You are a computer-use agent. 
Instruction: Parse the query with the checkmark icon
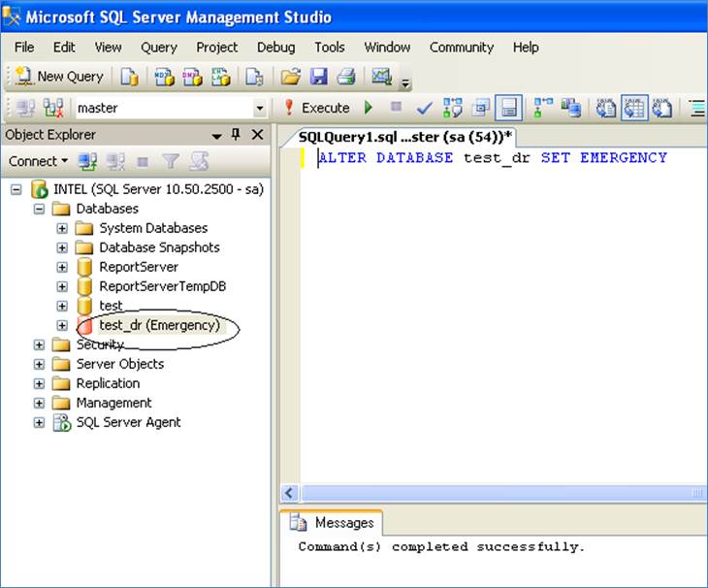click(x=424, y=109)
